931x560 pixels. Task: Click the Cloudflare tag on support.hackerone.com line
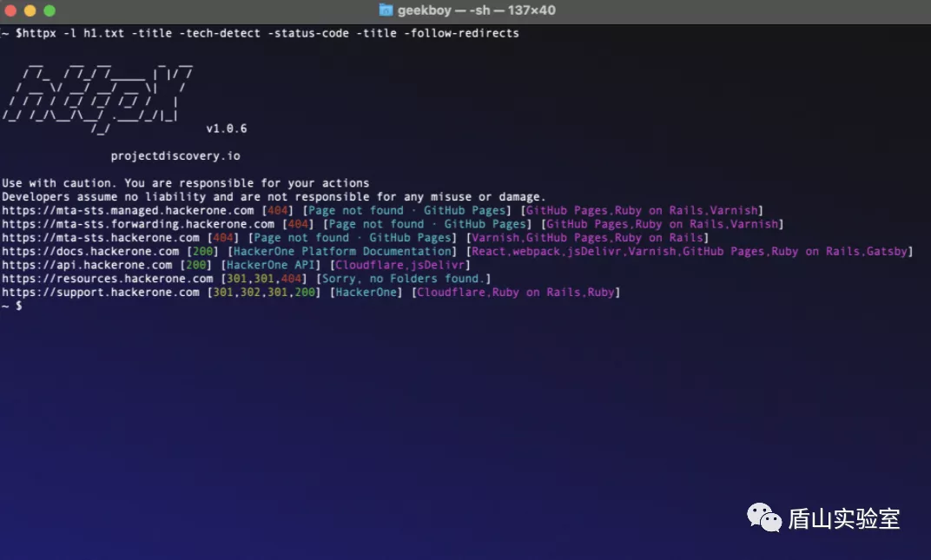coord(451,292)
